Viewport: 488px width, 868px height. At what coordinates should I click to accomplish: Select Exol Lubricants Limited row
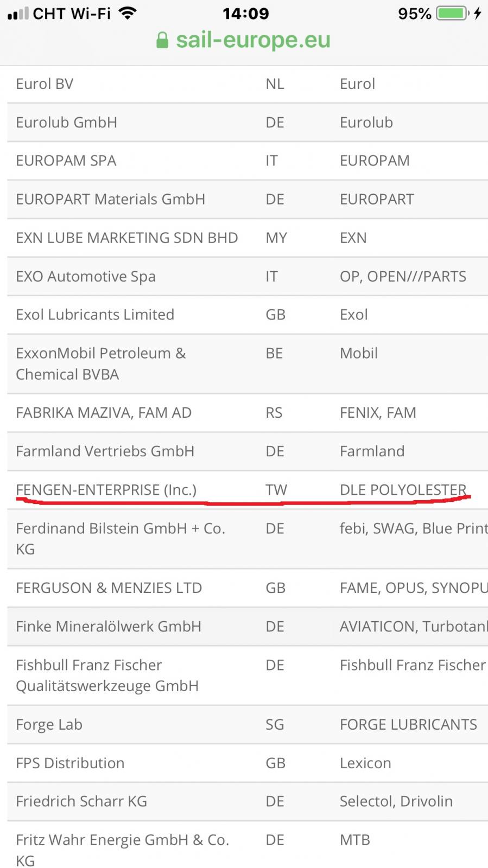[95, 315]
